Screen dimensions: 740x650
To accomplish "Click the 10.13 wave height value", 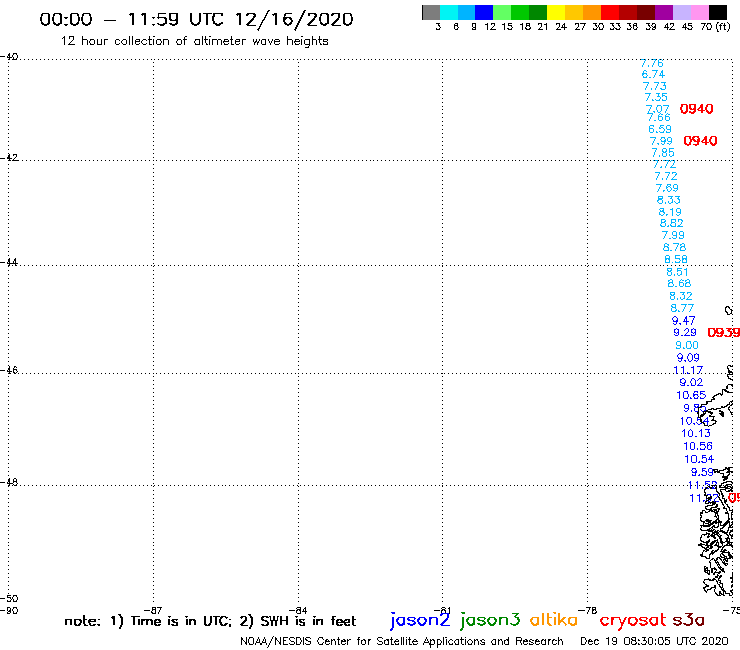I will pyautogui.click(x=696, y=433).
